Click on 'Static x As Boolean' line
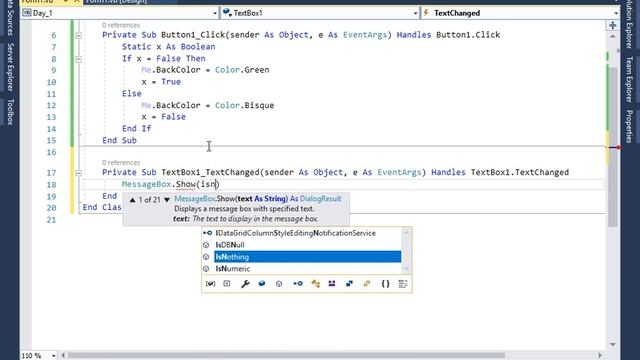 click(x=169, y=47)
